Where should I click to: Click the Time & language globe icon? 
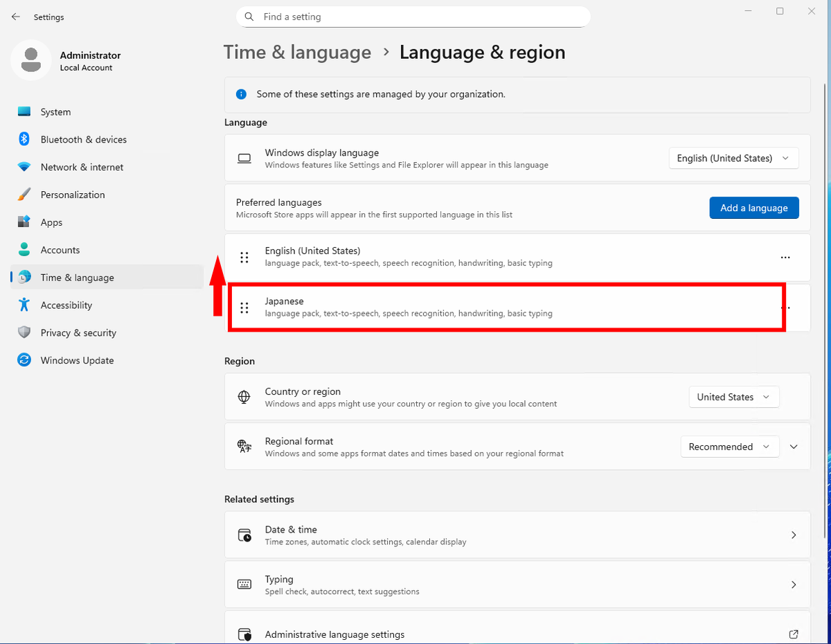click(x=24, y=278)
